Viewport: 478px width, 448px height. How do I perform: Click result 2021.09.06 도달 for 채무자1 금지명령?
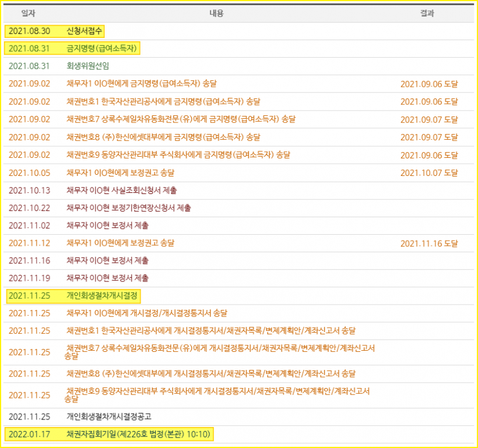[x=429, y=84]
